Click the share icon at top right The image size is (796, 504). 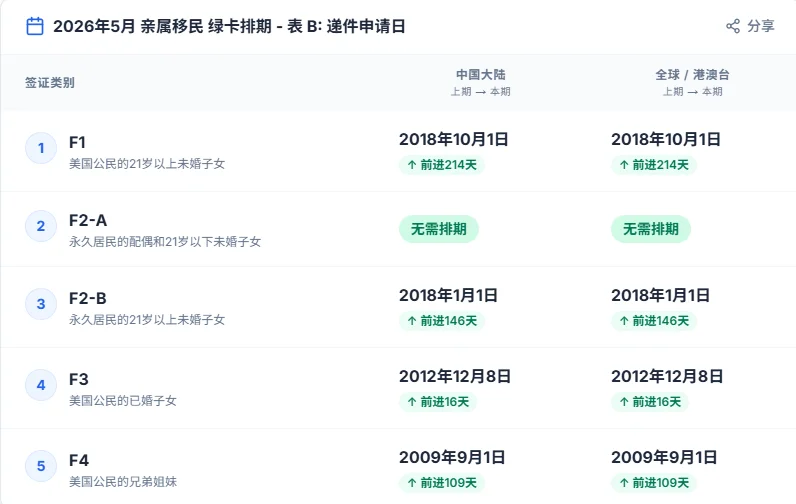(x=733, y=26)
